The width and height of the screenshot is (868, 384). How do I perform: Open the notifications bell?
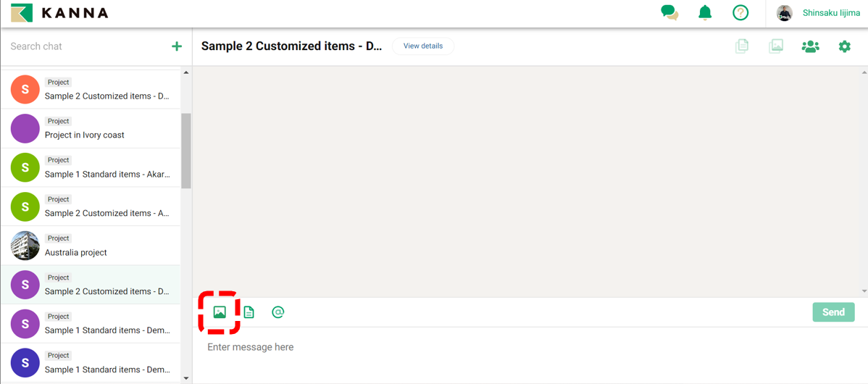705,13
